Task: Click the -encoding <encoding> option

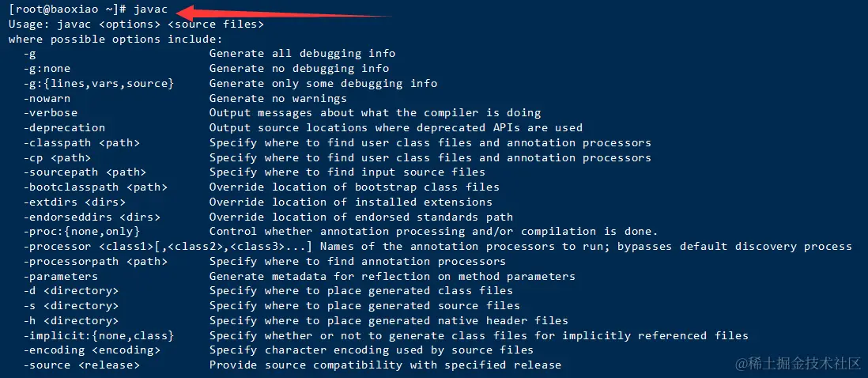Action: [92, 350]
